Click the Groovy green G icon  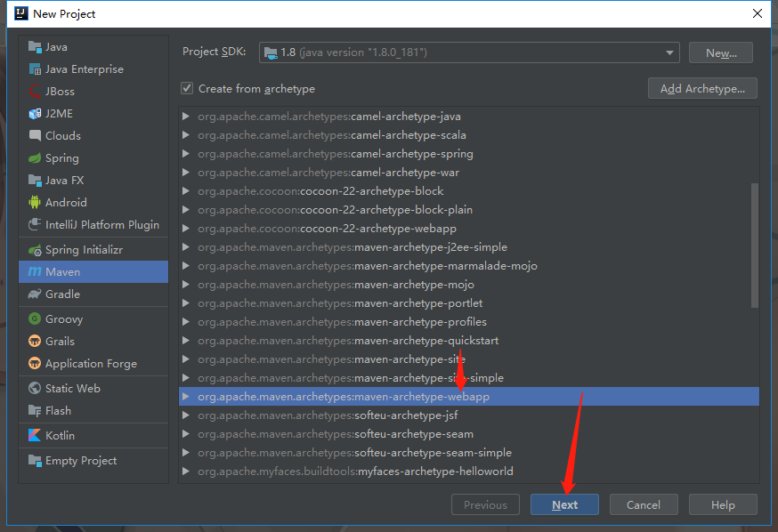(x=35, y=318)
